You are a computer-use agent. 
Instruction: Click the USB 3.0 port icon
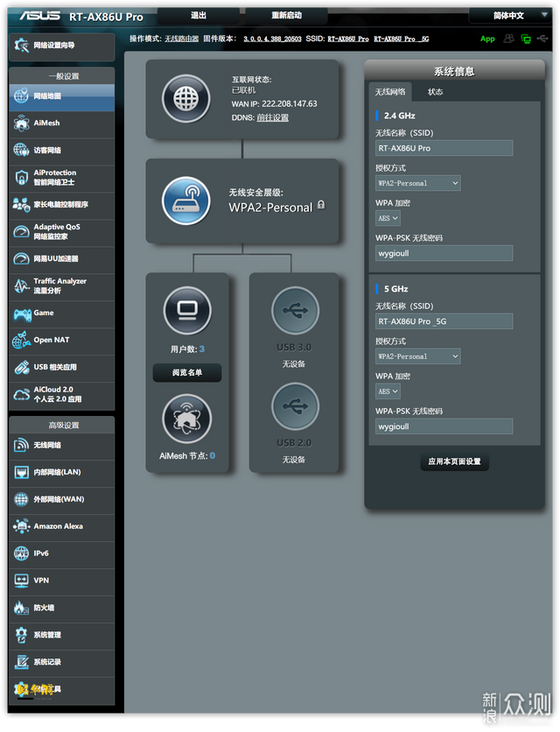(295, 311)
